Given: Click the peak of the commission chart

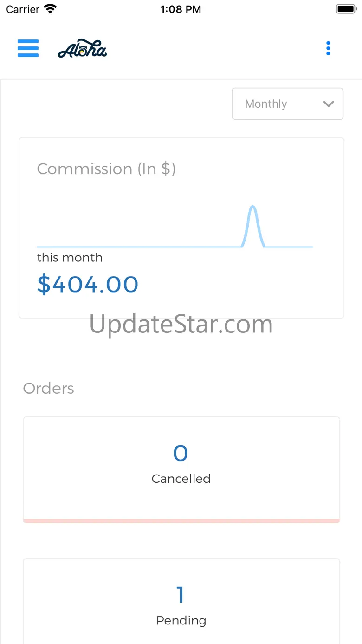Looking at the screenshot, I should 252,207.
